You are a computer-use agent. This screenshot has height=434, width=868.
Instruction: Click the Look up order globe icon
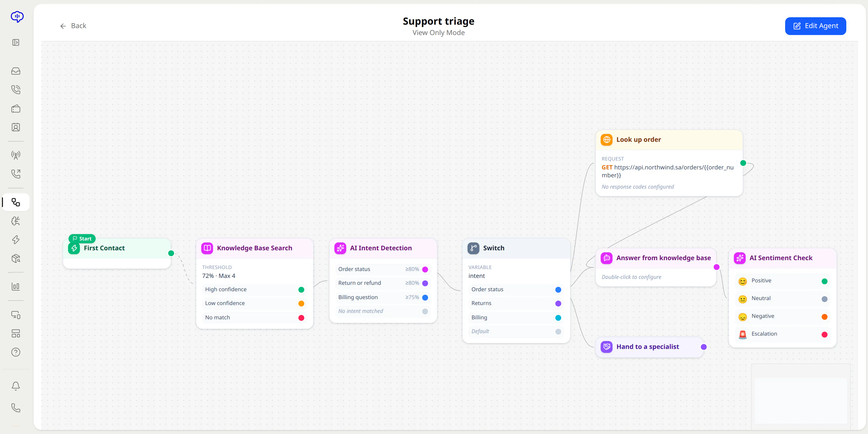(x=607, y=140)
